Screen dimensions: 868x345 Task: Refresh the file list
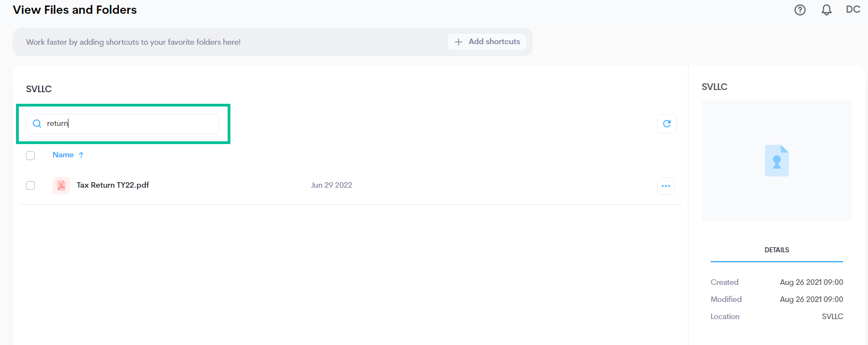click(666, 124)
